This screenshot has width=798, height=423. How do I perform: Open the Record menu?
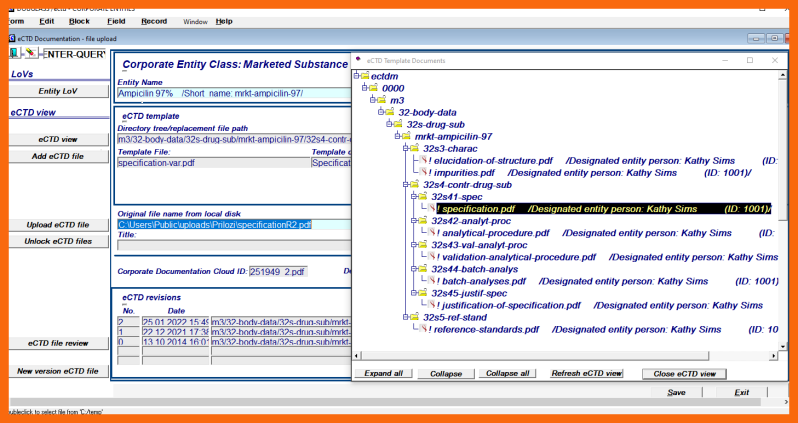(x=154, y=21)
